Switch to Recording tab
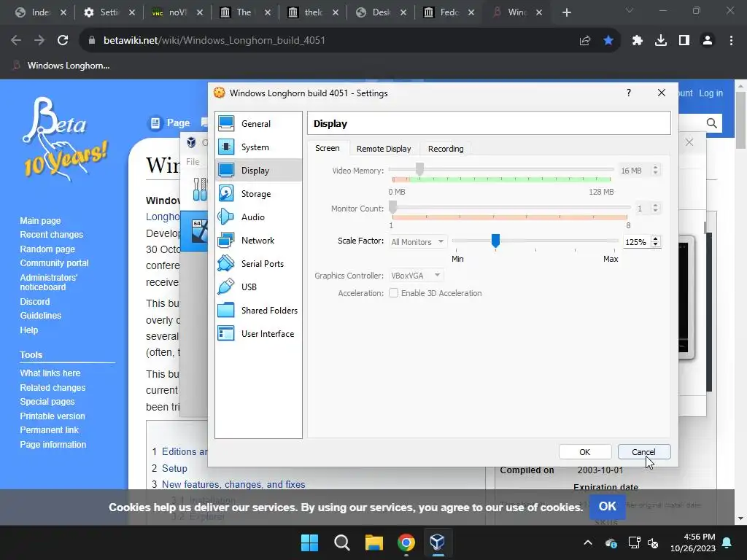 [x=446, y=149]
